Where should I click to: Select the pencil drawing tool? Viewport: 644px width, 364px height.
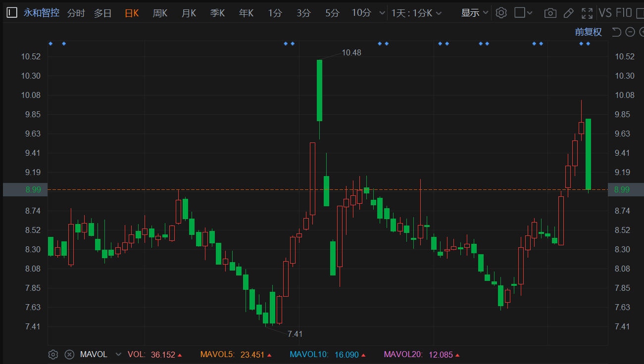click(568, 13)
